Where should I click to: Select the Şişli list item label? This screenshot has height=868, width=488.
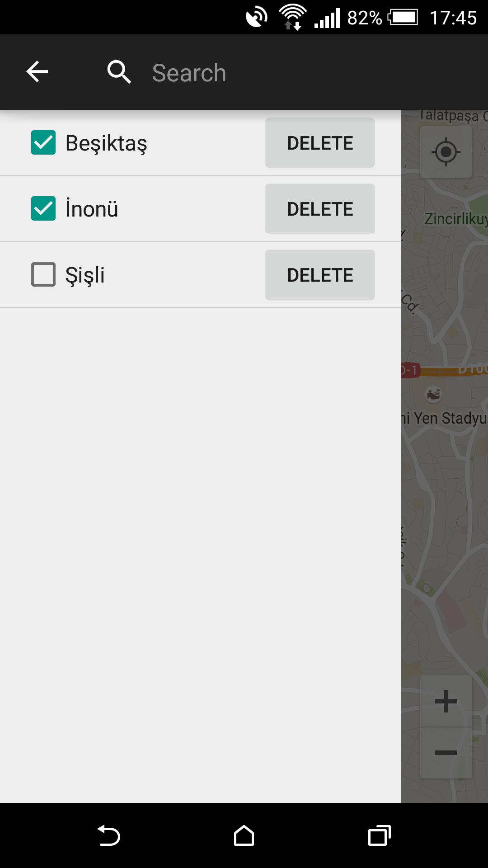[x=85, y=275]
